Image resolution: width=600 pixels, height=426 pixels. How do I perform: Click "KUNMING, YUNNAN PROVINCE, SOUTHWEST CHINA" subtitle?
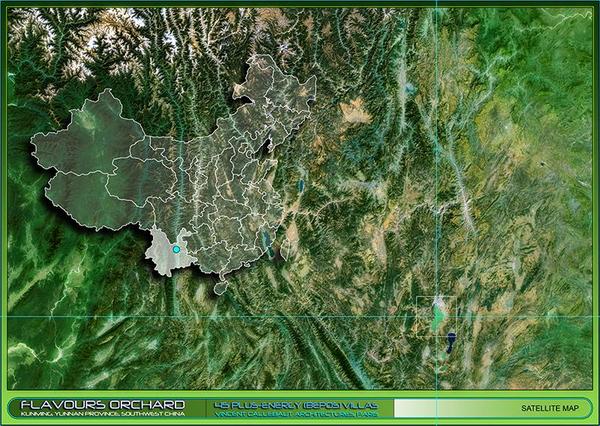[x=96, y=413]
